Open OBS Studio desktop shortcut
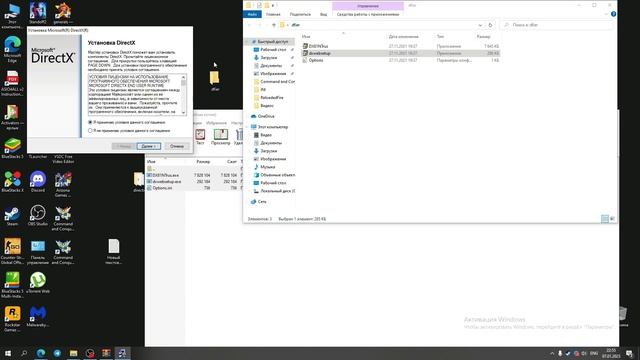 [38, 216]
